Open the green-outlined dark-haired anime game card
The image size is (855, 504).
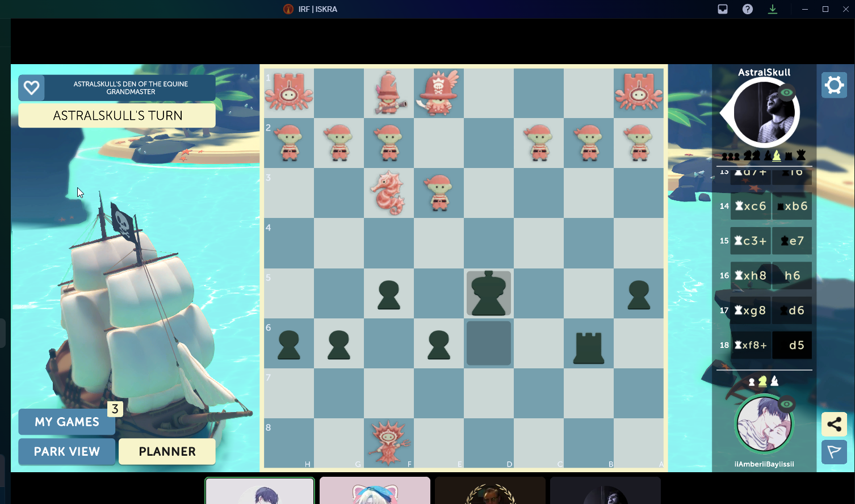(260, 490)
